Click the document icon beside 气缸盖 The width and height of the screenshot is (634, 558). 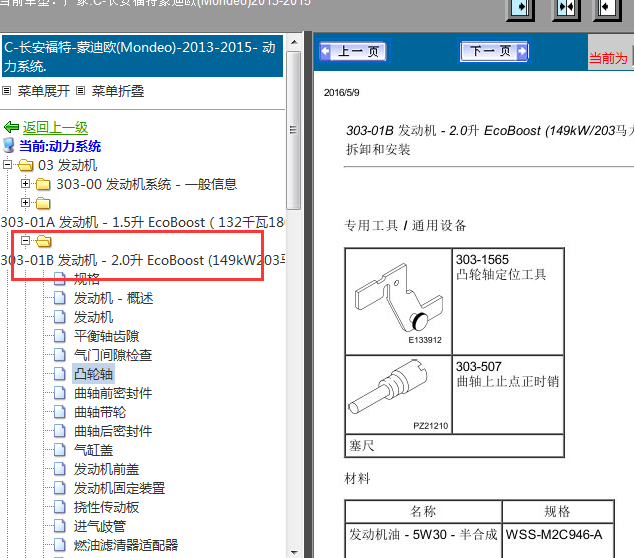(60, 450)
